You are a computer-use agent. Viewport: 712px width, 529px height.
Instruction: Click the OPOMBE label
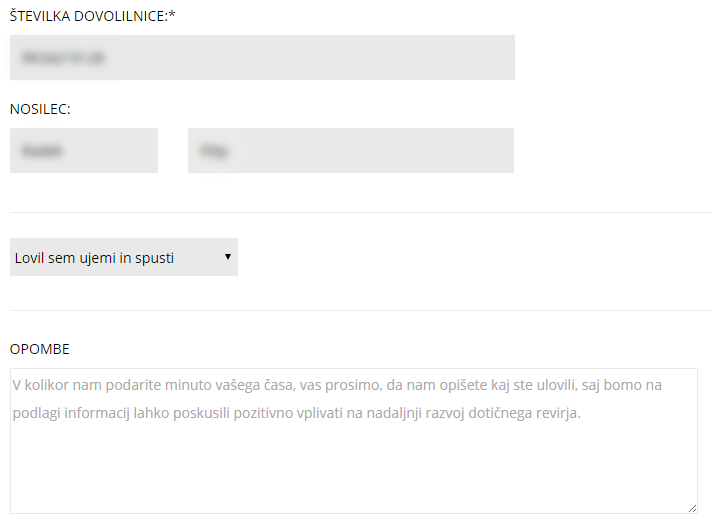pos(40,349)
